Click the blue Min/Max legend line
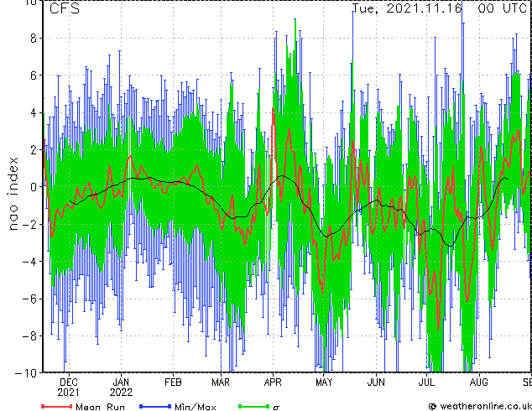532x411 pixels. click(155, 406)
